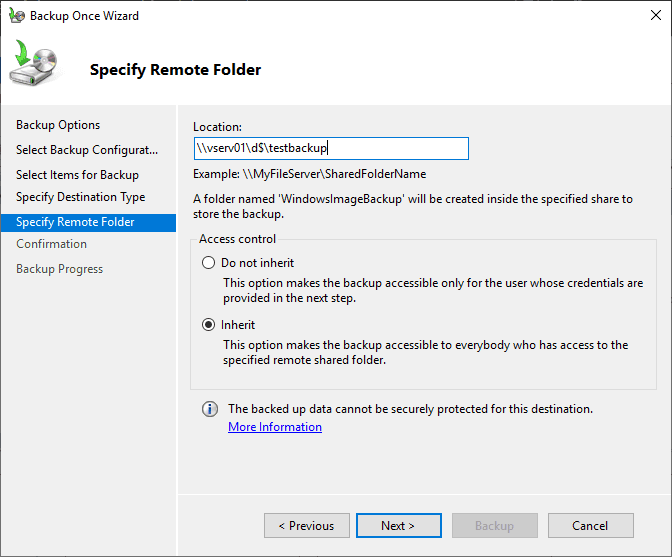Select the Do not inherit radio button
Viewport: 672px width, 557px height.
point(208,263)
